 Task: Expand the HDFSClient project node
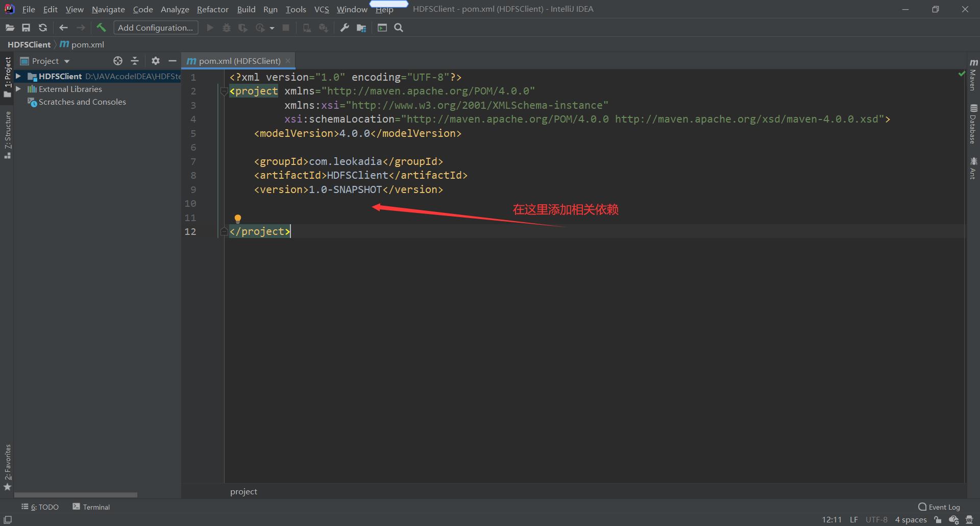[18, 76]
